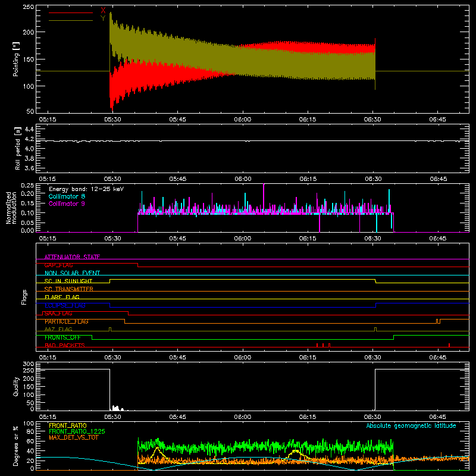Image resolution: width=476 pixels, height=476 pixels.
Task: Click the yellow FRONT_RATIO legend label
Action: tap(68, 425)
